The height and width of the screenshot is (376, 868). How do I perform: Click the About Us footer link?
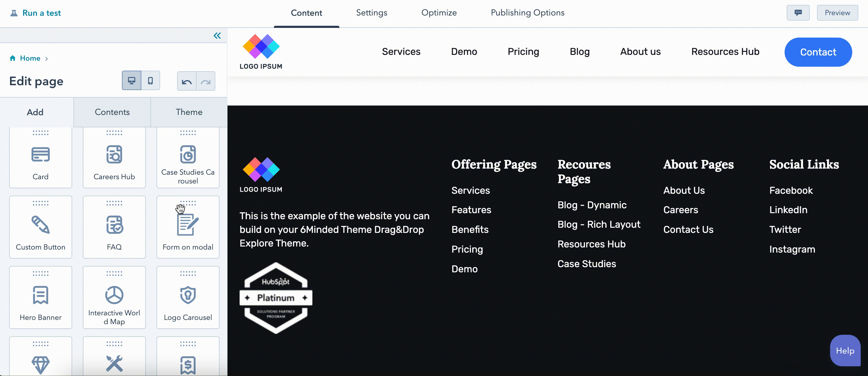pyautogui.click(x=684, y=190)
